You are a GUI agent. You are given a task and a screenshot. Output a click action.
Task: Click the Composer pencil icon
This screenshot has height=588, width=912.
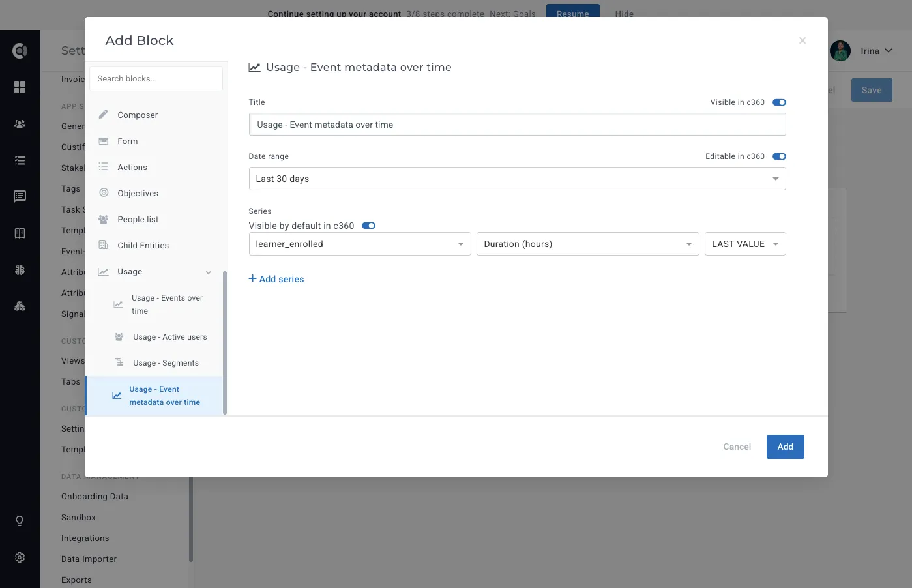[103, 115]
